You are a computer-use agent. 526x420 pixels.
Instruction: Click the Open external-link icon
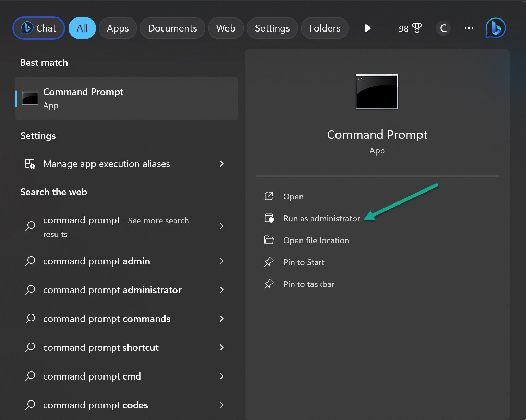[269, 196]
